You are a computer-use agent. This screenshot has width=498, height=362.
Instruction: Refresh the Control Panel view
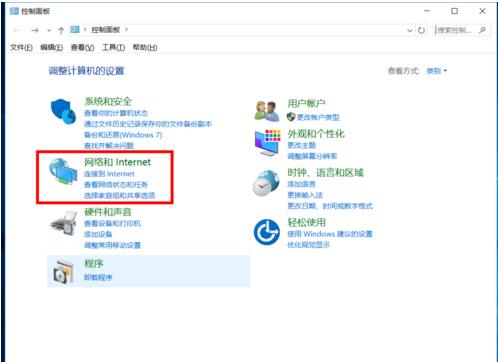[421, 30]
